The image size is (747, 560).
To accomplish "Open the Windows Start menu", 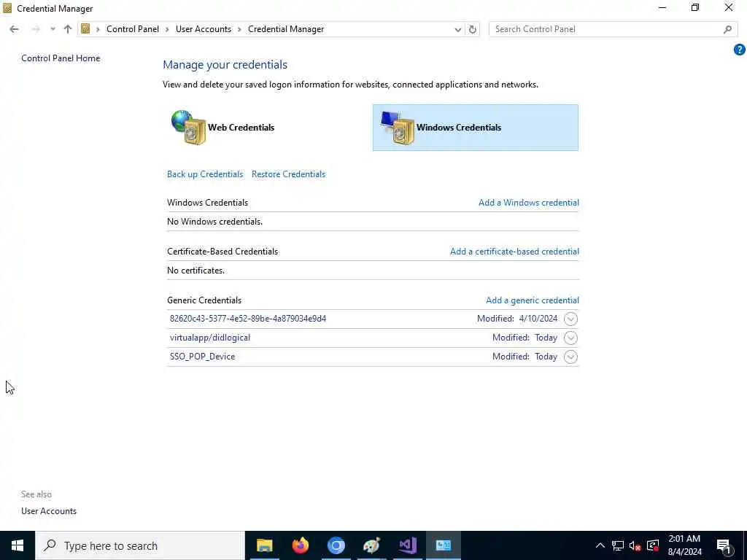I will tap(18, 545).
